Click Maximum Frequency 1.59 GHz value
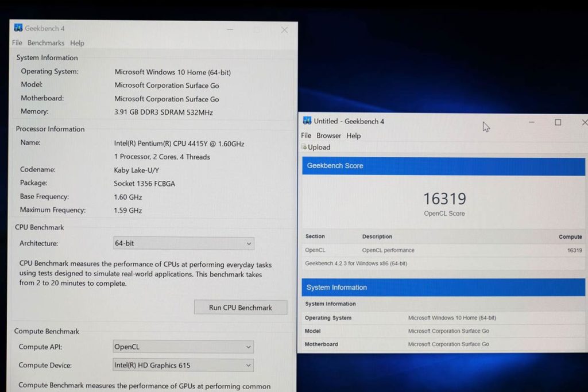This screenshot has width=588, height=392. click(x=128, y=210)
